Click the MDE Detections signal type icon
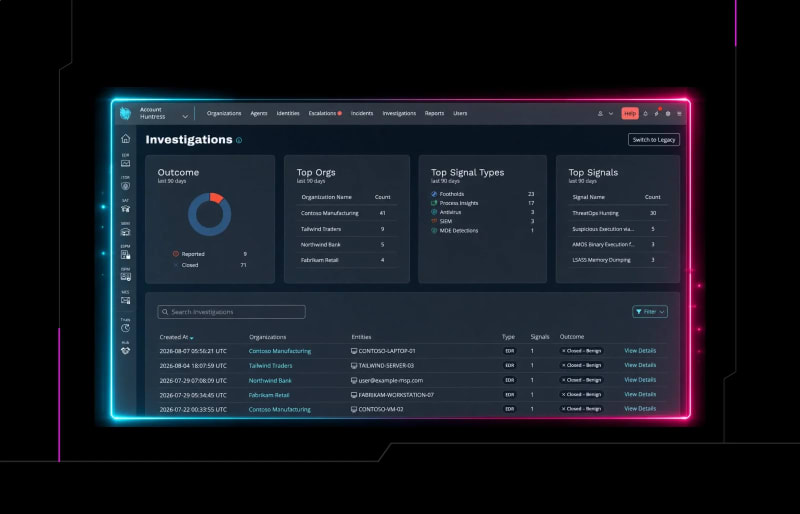The width and height of the screenshot is (800, 514). (x=434, y=231)
